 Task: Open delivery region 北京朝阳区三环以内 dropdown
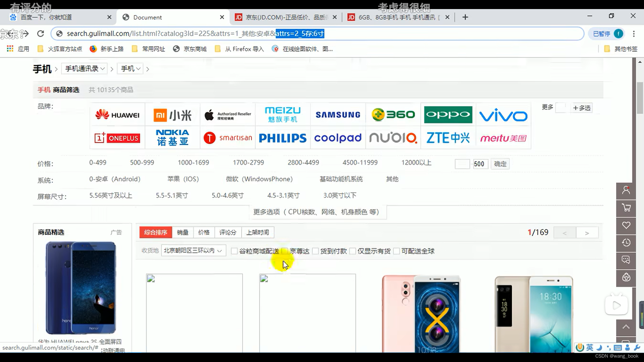194,251
